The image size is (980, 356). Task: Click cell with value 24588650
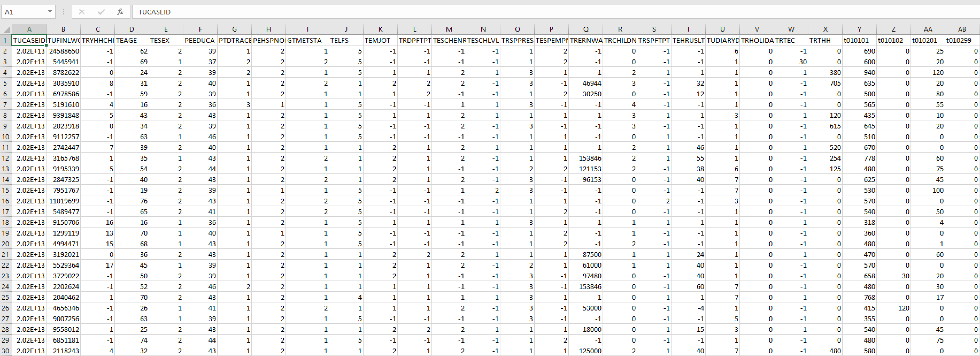pyautogui.click(x=63, y=51)
